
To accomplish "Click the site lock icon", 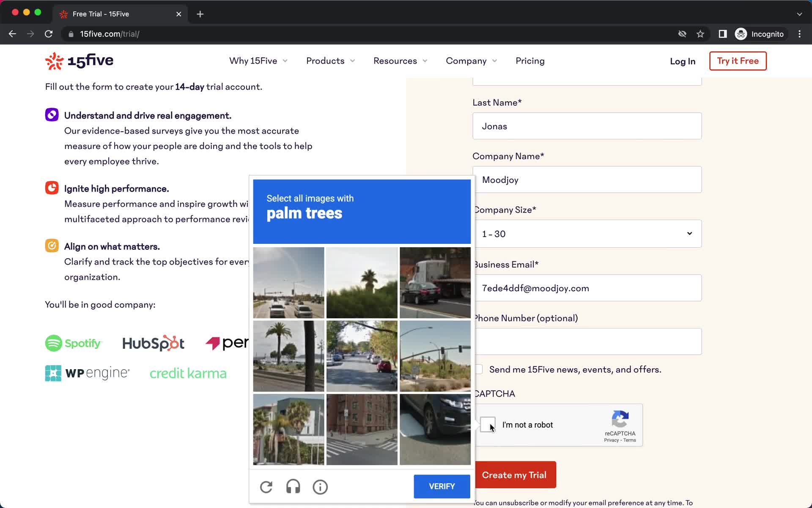I will click(71, 34).
